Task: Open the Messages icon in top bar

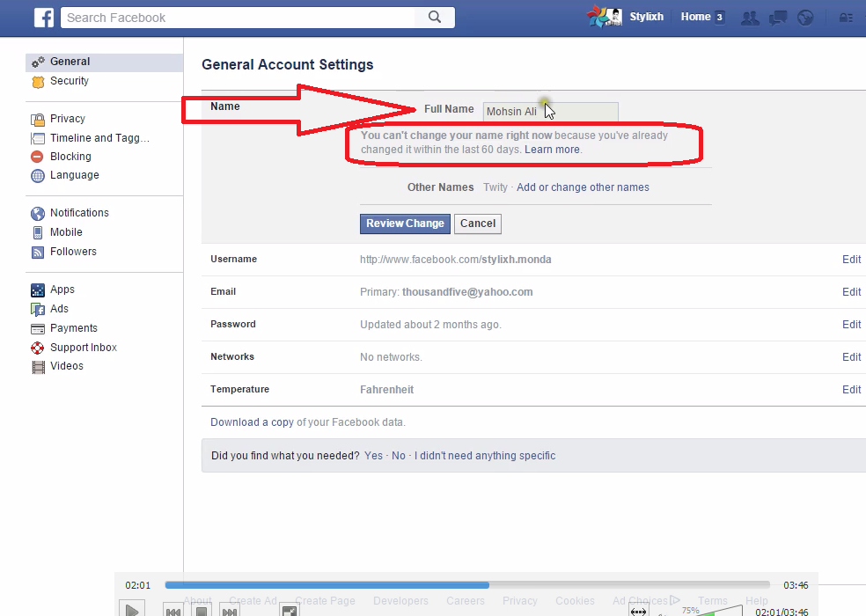Action: tap(778, 18)
